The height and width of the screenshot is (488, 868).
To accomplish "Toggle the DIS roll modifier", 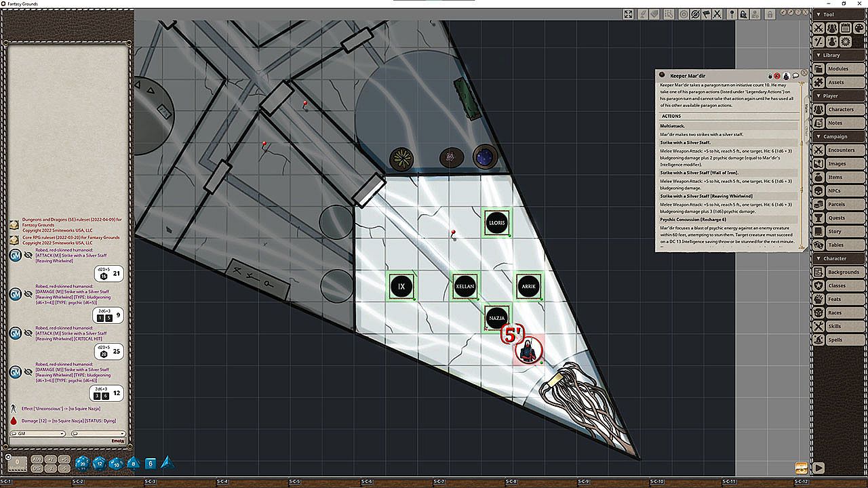I will coord(37,468).
